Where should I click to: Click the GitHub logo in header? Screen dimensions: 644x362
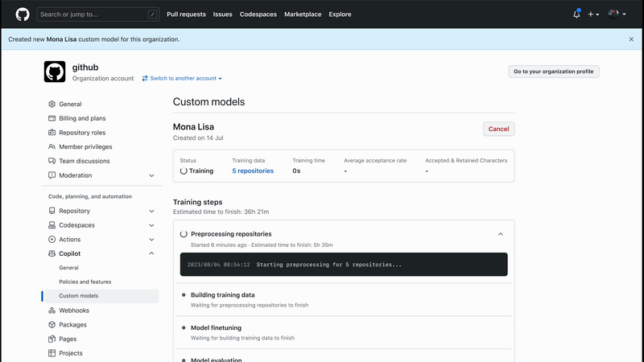(x=23, y=14)
